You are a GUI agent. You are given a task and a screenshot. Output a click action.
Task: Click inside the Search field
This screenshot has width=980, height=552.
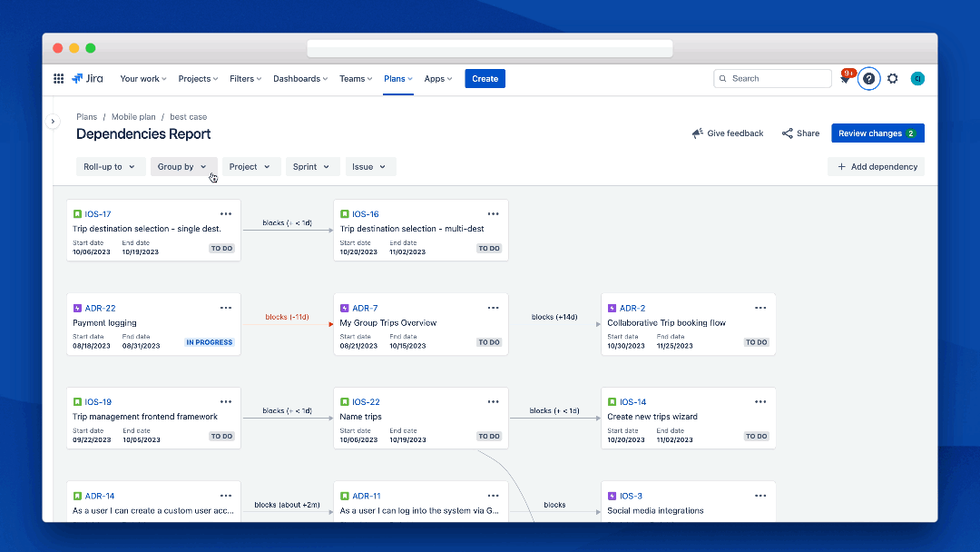[772, 78]
